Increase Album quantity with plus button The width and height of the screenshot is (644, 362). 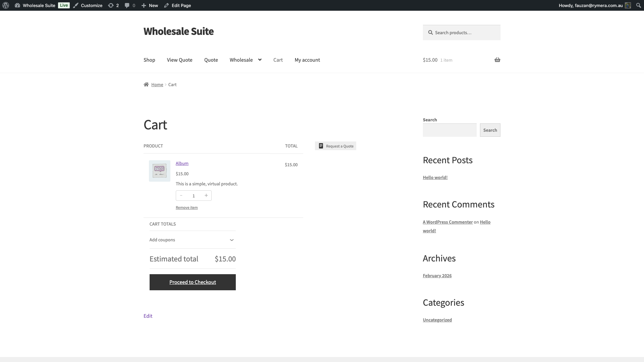coord(206,195)
